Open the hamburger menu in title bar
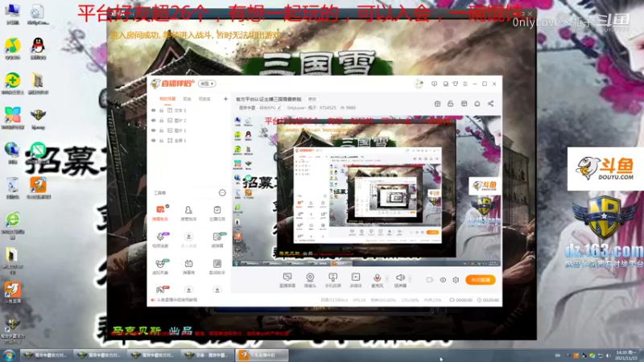The height and width of the screenshot is (362, 644). point(465,84)
